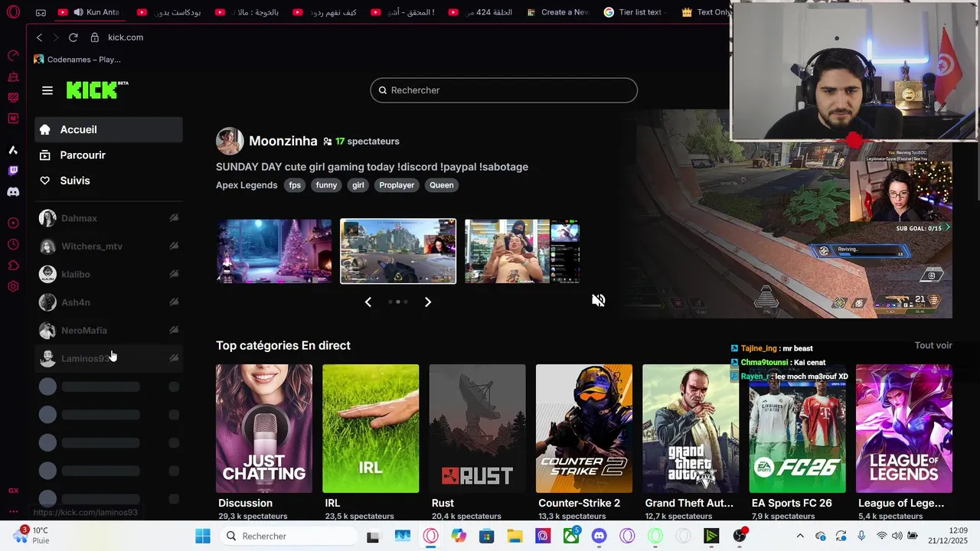Screen dimensions: 980x551
Task: Reload the kick.com page
Action: (73, 37)
